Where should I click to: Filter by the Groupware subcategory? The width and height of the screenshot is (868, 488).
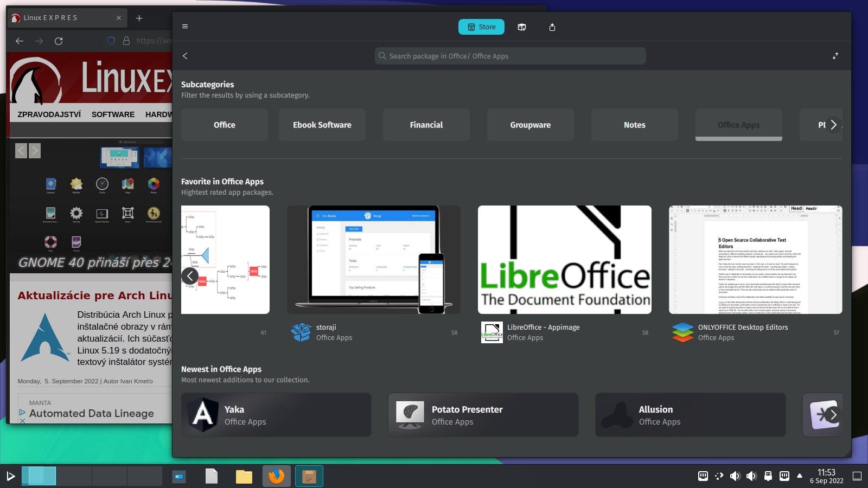(x=531, y=125)
